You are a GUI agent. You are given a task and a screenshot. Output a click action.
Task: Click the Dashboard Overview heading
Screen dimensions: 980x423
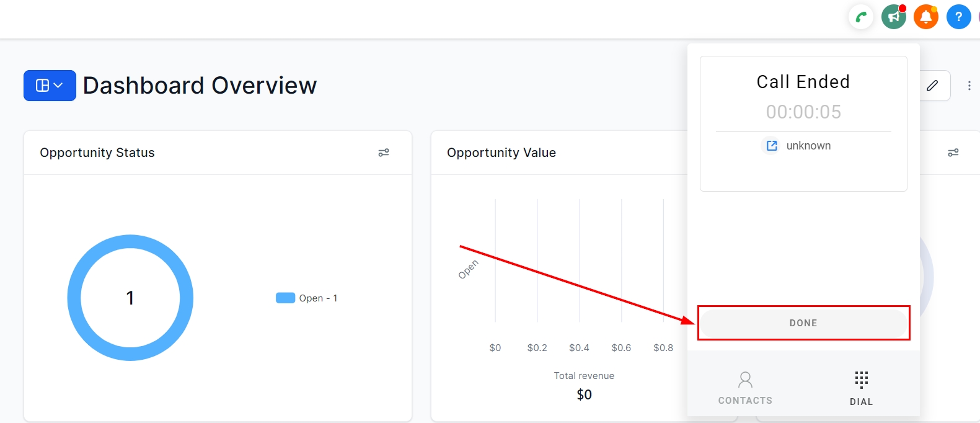pos(200,86)
